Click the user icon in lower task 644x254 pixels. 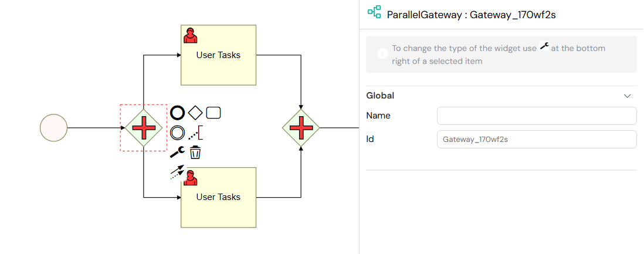[x=190, y=178]
